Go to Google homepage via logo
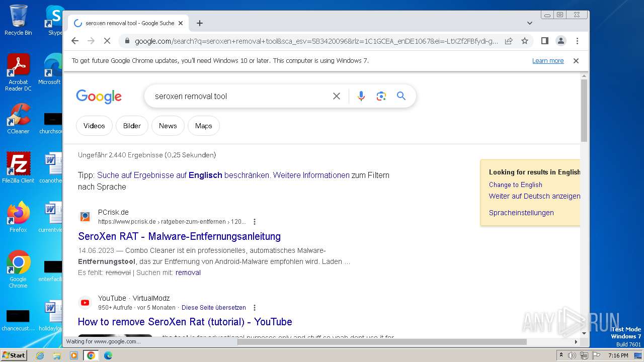Image resolution: width=644 pixels, height=362 pixels. tap(99, 96)
